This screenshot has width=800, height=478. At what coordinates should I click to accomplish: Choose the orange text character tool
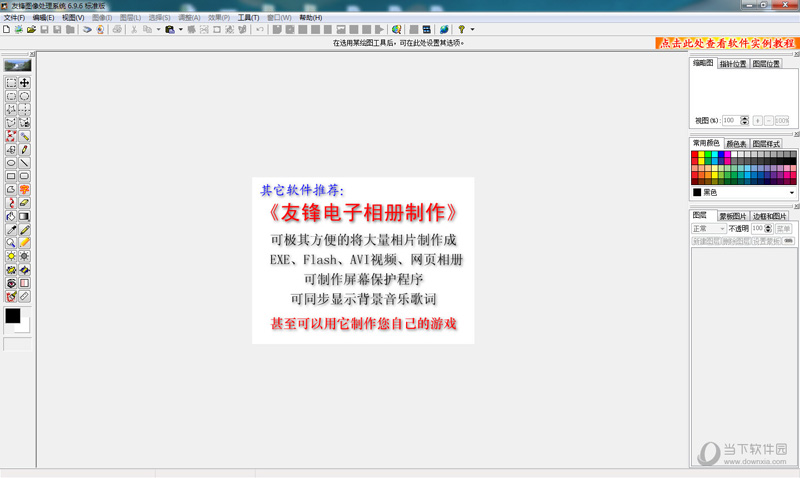point(24,189)
